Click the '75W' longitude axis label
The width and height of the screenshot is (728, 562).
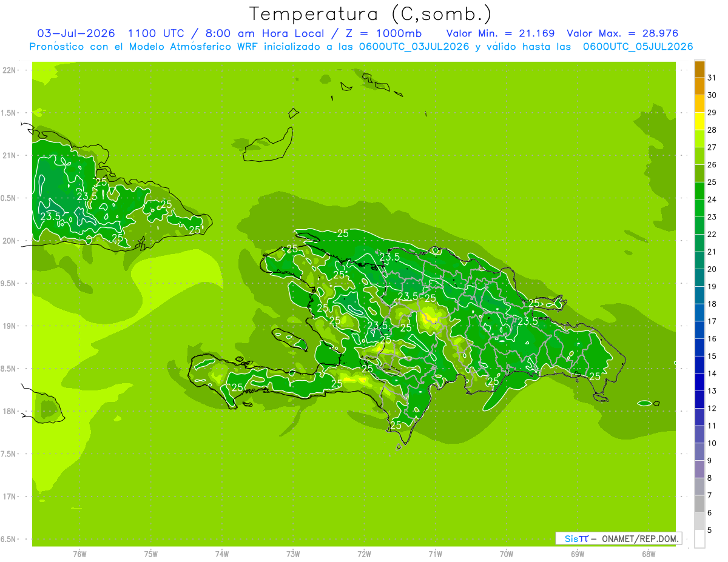(x=151, y=554)
